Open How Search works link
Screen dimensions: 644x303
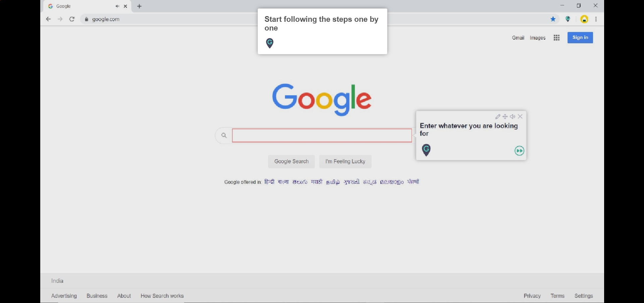pyautogui.click(x=162, y=296)
